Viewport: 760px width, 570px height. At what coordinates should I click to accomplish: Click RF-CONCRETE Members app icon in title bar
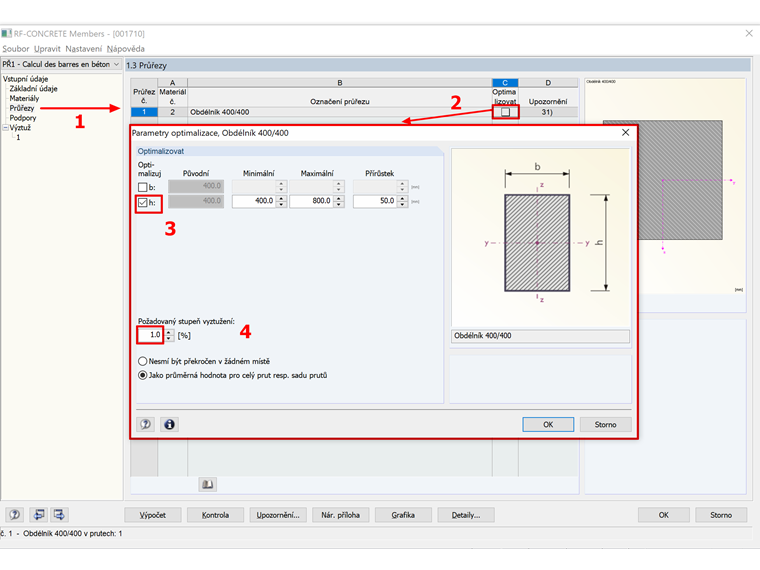6,33
